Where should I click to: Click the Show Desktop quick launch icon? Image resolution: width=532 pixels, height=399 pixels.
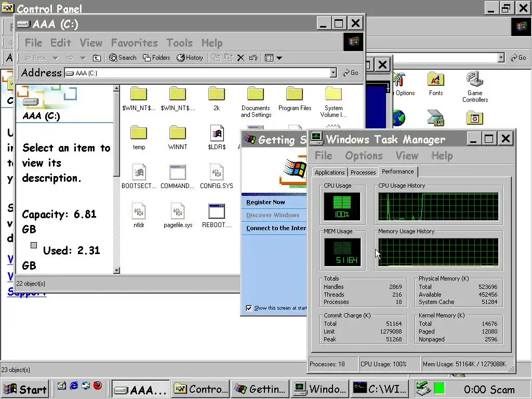coord(61,386)
